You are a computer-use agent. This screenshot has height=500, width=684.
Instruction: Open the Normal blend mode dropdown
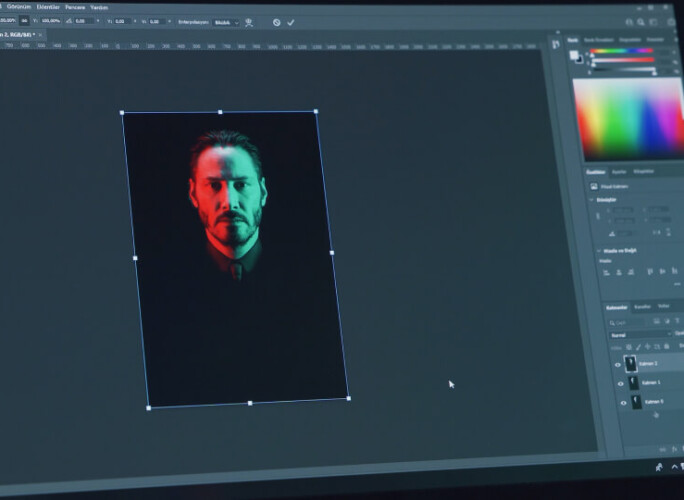point(642,334)
